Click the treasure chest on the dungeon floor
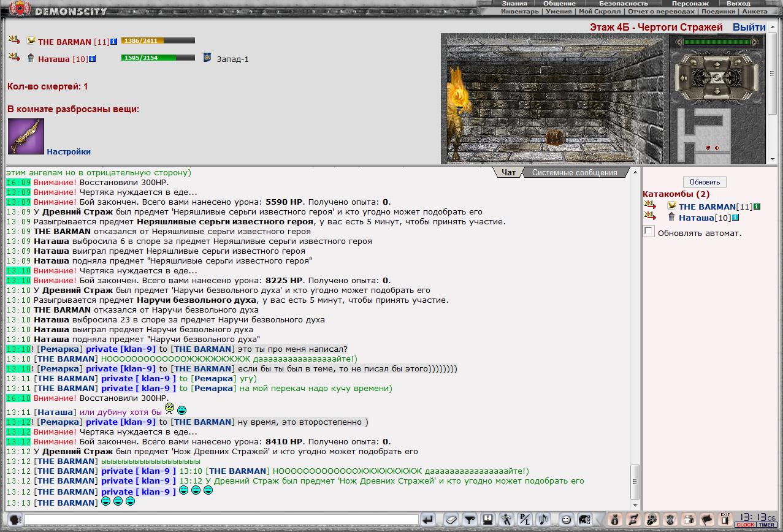The width and height of the screenshot is (783, 532). click(x=554, y=138)
